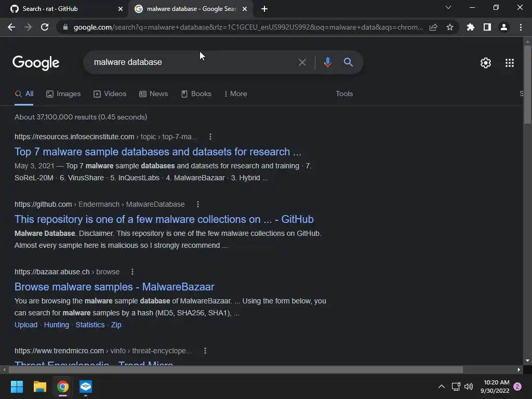Toggle the Chrome side panel
Screen dimensions: 532x399
(x=487, y=27)
